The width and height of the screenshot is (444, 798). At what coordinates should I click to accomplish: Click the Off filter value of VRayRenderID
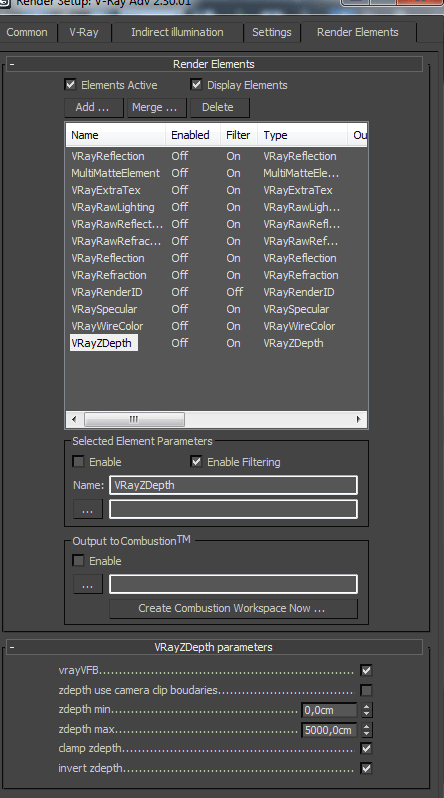point(235,292)
